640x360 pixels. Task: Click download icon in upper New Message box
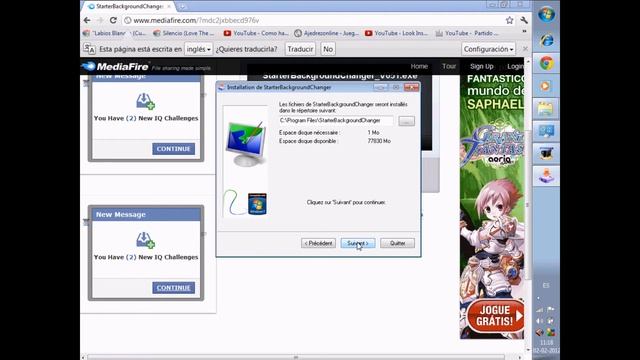click(145, 101)
